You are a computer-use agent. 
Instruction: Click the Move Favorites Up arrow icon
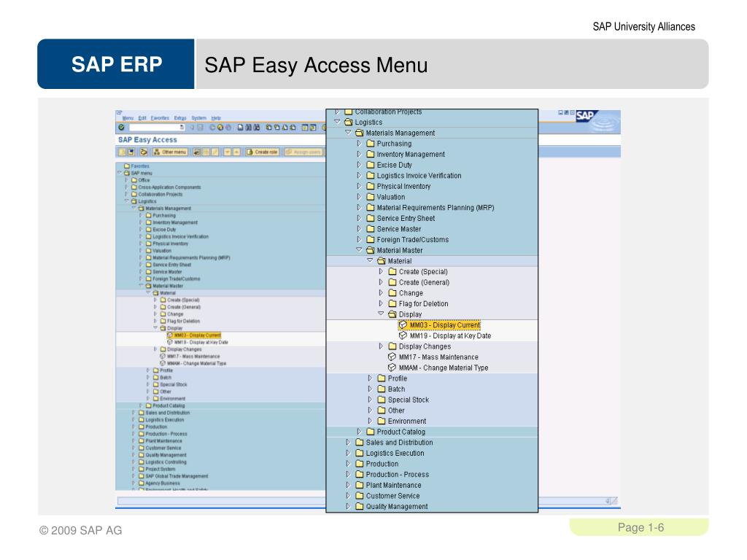(x=237, y=152)
